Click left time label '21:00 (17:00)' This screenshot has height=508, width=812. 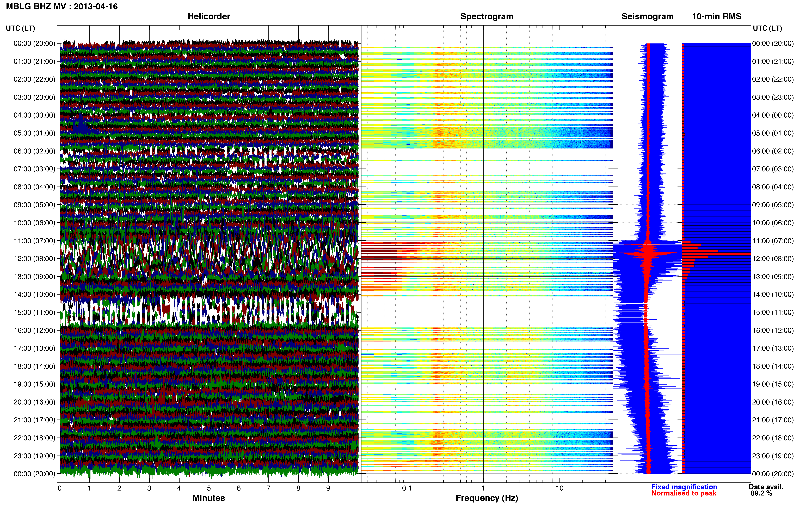pyautogui.click(x=34, y=420)
